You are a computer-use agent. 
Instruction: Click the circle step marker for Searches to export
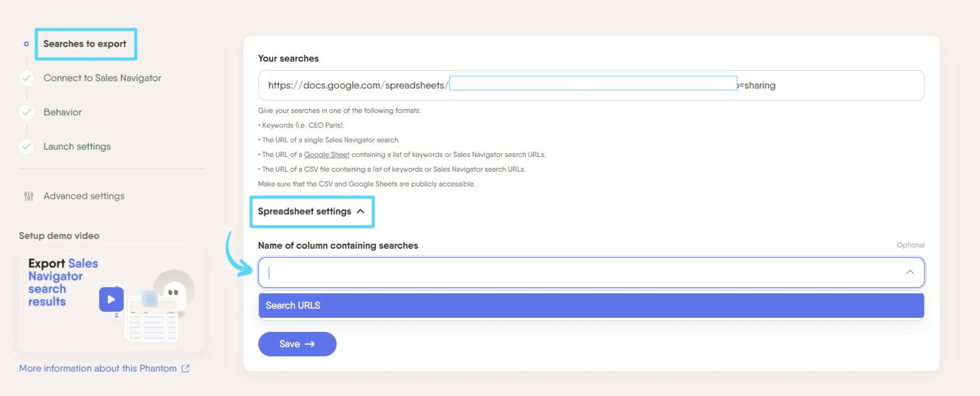(x=26, y=44)
